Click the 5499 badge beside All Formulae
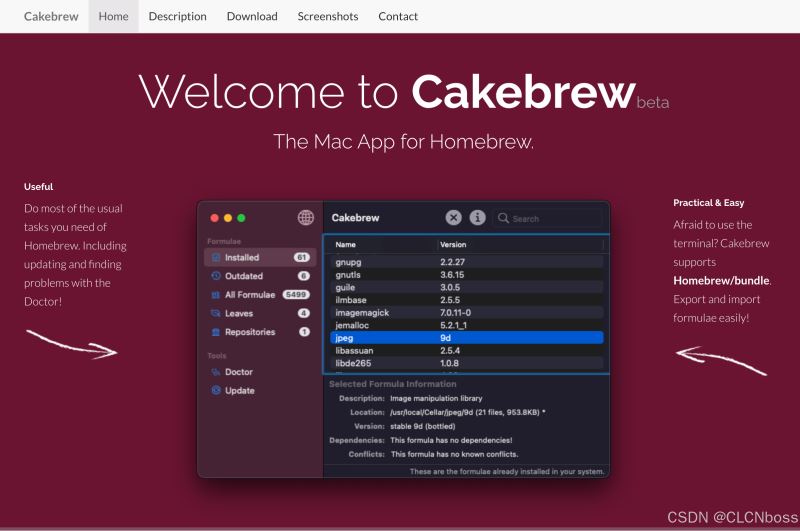 click(x=296, y=295)
